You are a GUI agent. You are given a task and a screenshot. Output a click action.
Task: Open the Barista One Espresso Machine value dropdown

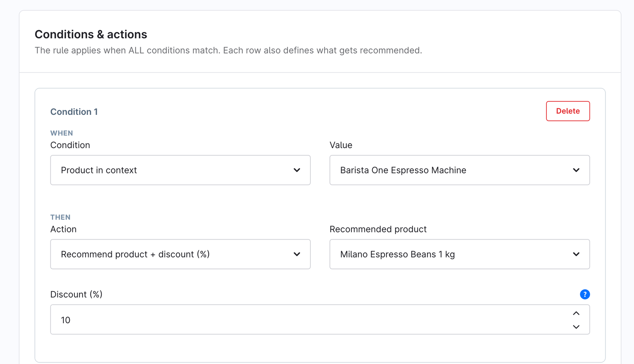(460, 170)
